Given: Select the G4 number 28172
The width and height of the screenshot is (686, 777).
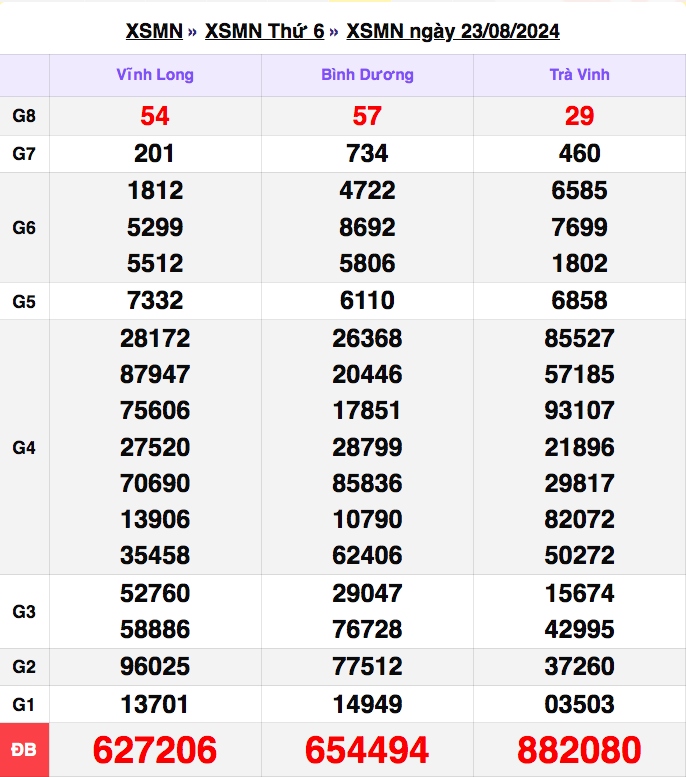Looking at the screenshot, I should pos(155,338).
